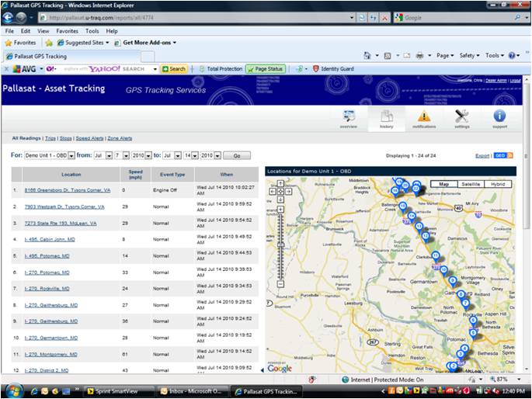Screen dimensions: 532x399
Task: Pan the map down with arrow control
Action: [x=280, y=199]
